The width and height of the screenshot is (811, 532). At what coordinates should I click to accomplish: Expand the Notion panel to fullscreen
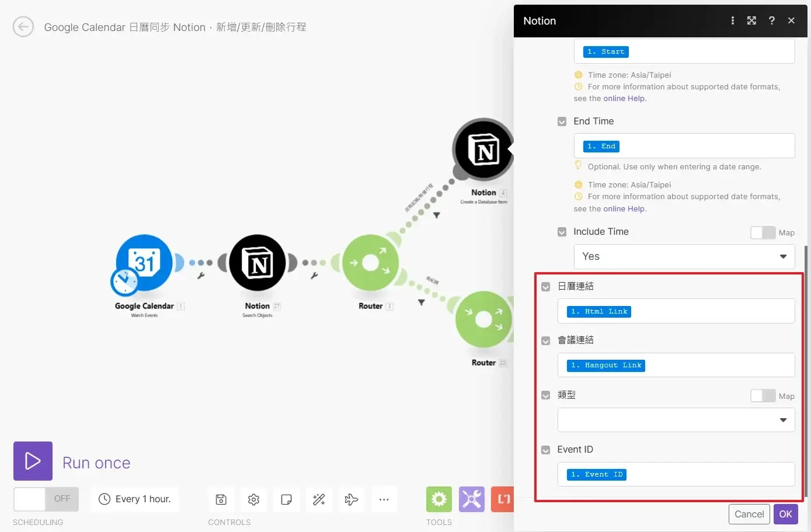point(752,20)
